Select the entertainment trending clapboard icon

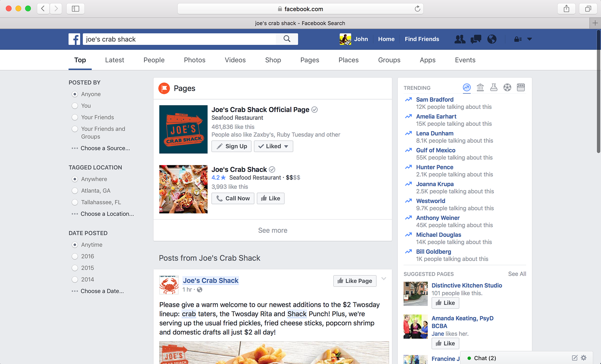pyautogui.click(x=521, y=88)
